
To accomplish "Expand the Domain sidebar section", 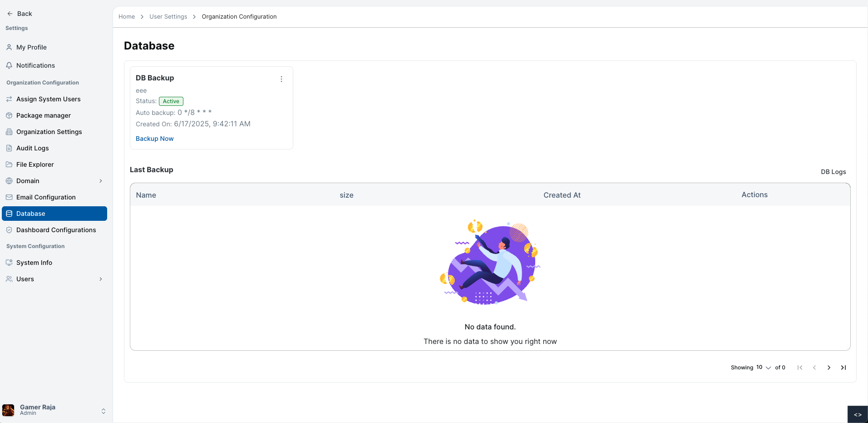I will 100,181.
